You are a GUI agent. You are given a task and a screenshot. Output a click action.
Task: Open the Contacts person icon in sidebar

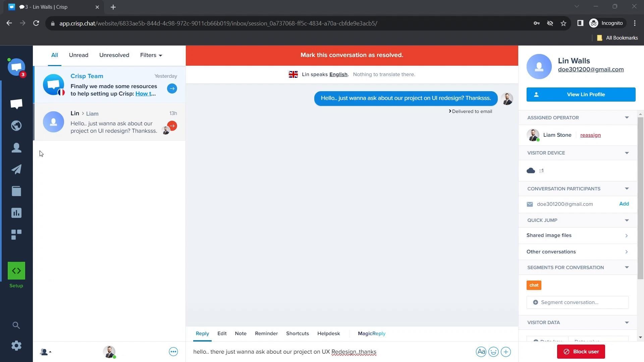pos(16,148)
